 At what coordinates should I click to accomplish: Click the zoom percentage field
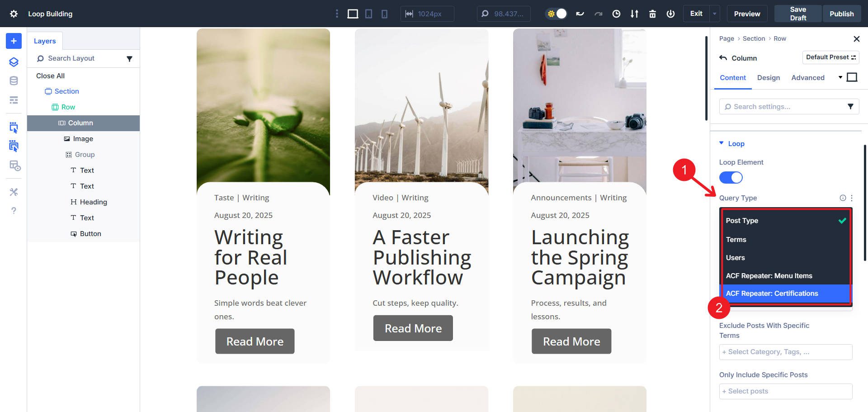click(504, 14)
